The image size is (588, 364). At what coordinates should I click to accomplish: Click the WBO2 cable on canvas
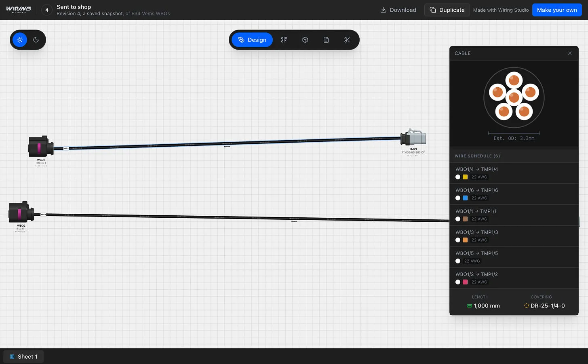coord(242,217)
